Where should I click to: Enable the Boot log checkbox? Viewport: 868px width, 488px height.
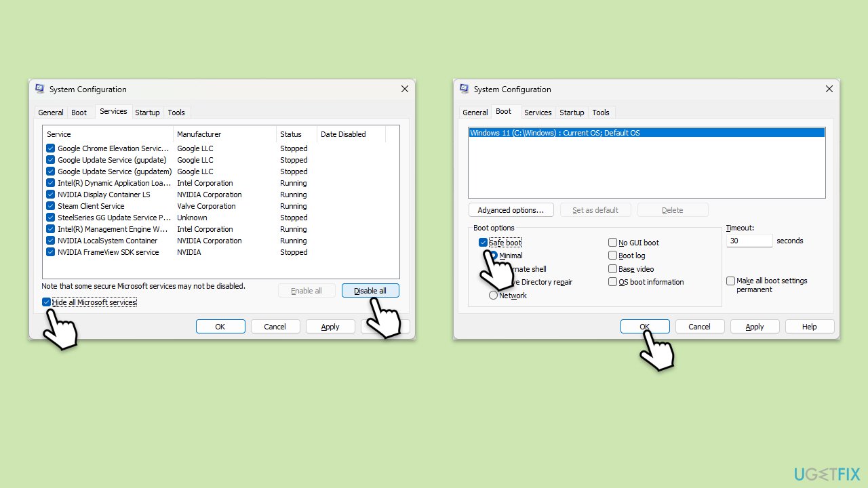coord(612,256)
